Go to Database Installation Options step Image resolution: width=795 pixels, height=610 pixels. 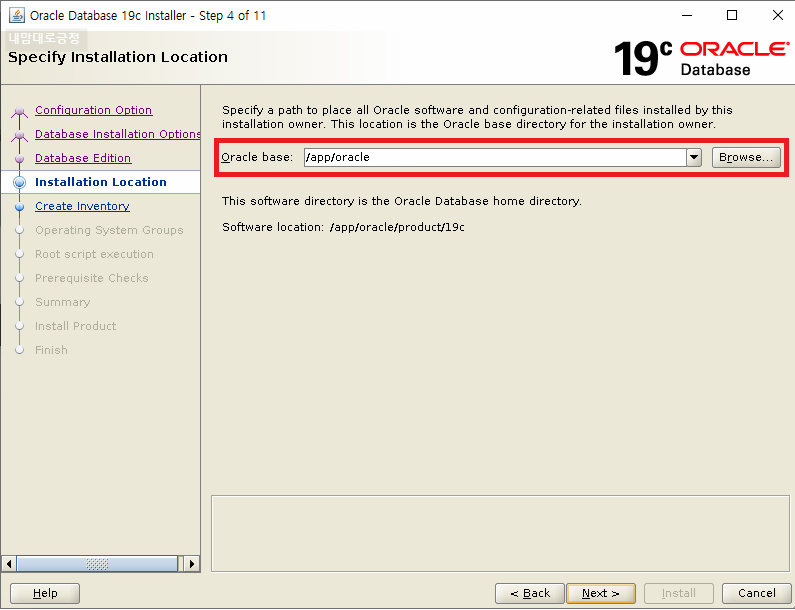click(x=118, y=134)
